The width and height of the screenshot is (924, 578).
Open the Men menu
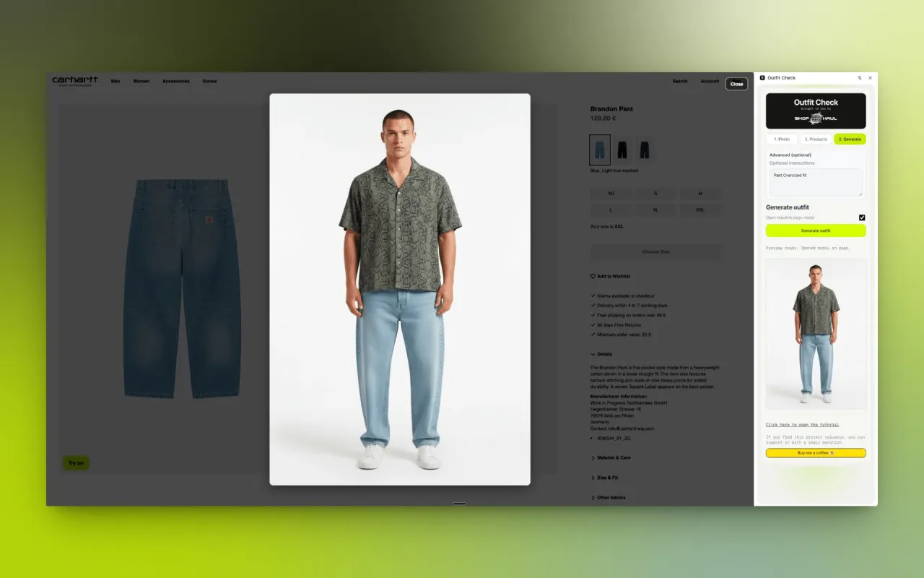tap(115, 82)
